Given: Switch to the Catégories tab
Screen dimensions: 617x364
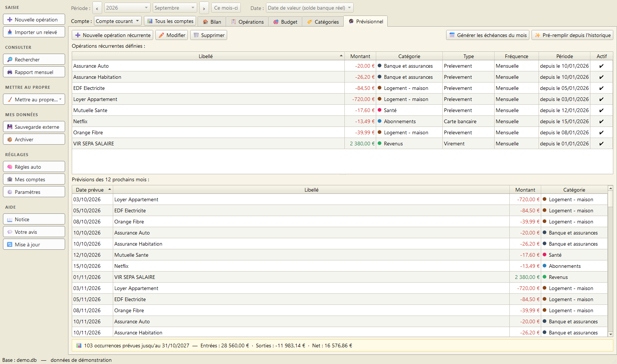Looking at the screenshot, I should point(323,22).
